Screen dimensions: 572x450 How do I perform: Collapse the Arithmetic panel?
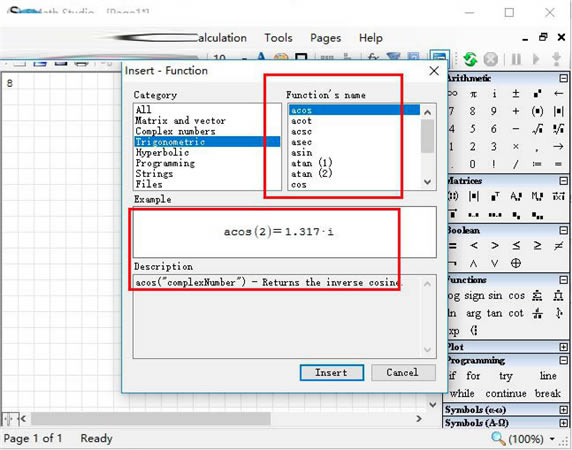tap(564, 78)
